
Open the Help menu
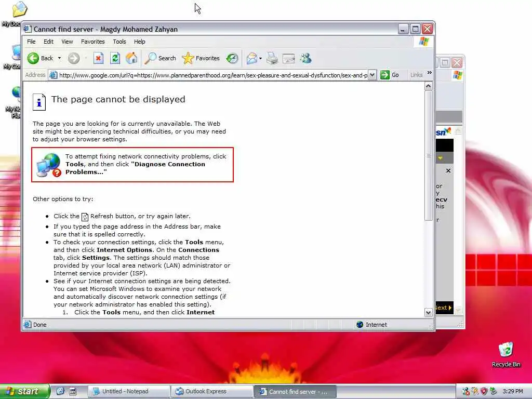(x=139, y=42)
